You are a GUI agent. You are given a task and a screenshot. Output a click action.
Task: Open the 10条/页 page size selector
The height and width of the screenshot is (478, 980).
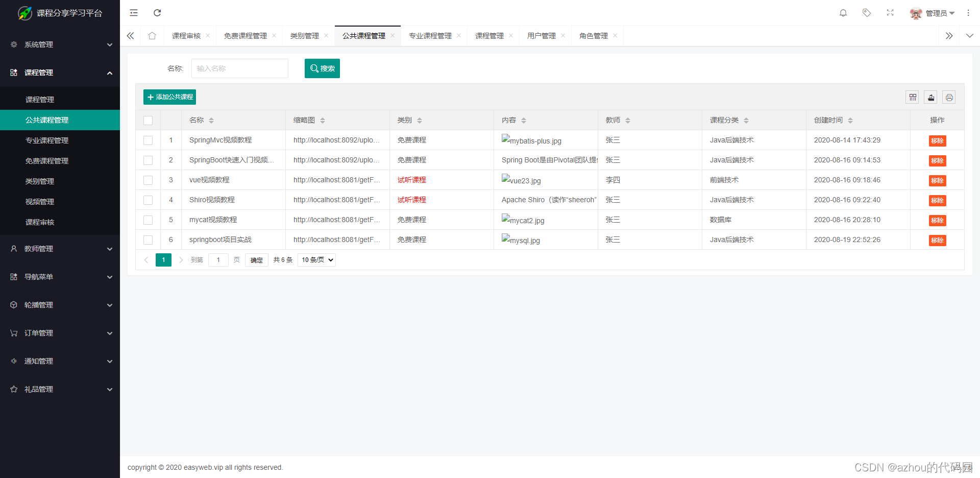(316, 259)
